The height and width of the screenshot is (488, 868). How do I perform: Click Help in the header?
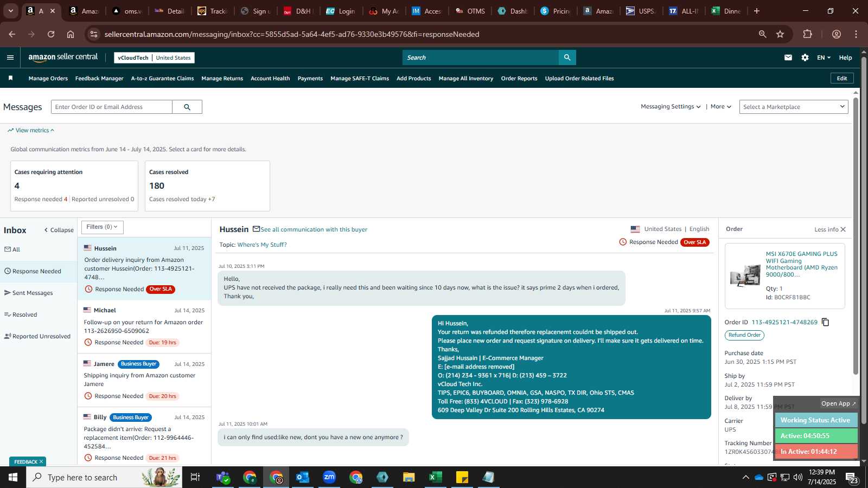tap(845, 57)
